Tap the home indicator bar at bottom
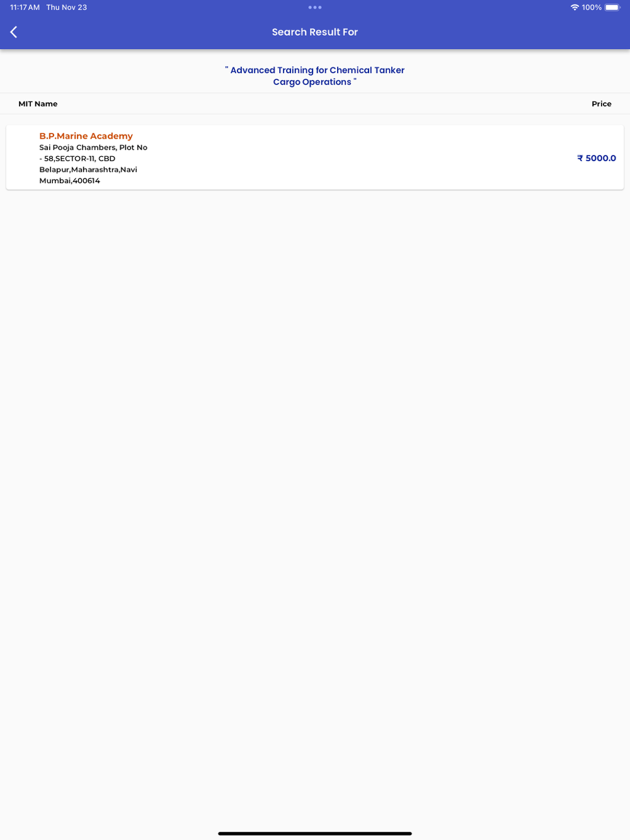 [315, 833]
